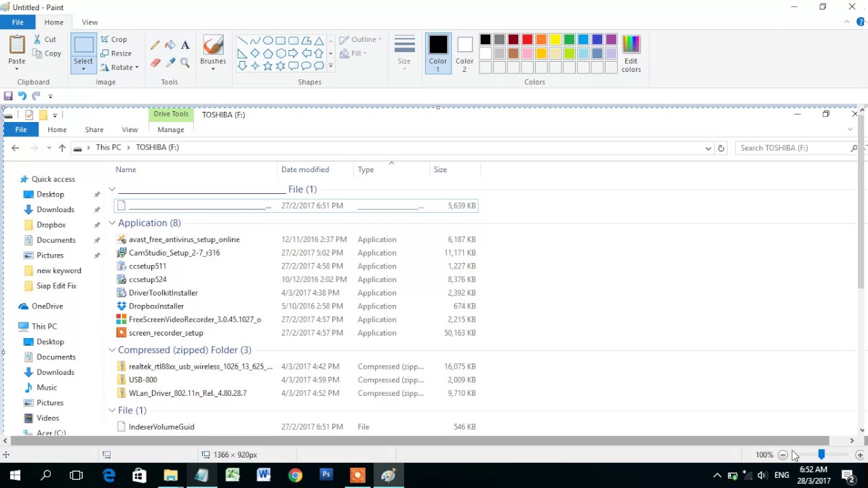Click the Resize option in Image group
Screen dimensions: 868x488
(x=116, y=54)
